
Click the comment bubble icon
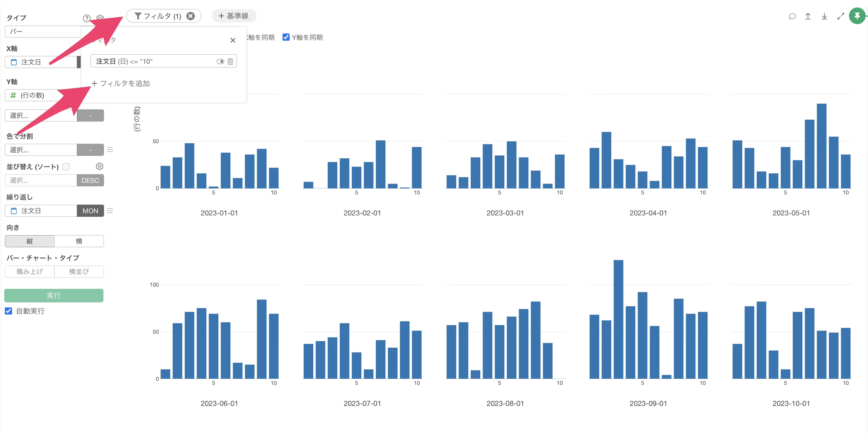792,16
